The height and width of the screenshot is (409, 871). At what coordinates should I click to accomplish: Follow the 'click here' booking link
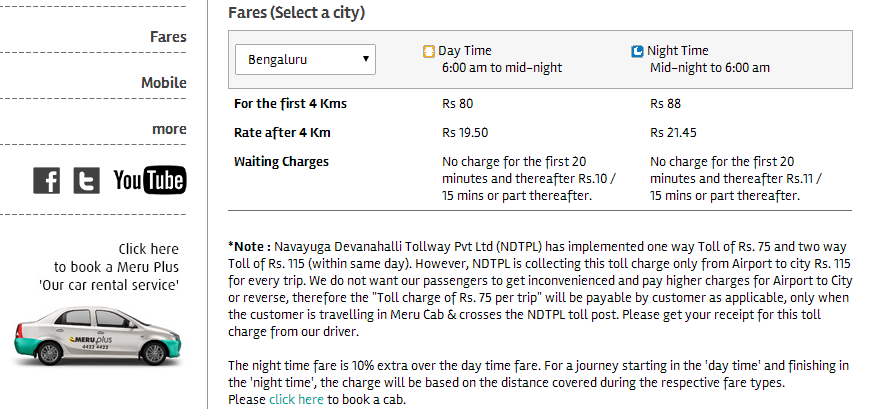[x=296, y=399]
